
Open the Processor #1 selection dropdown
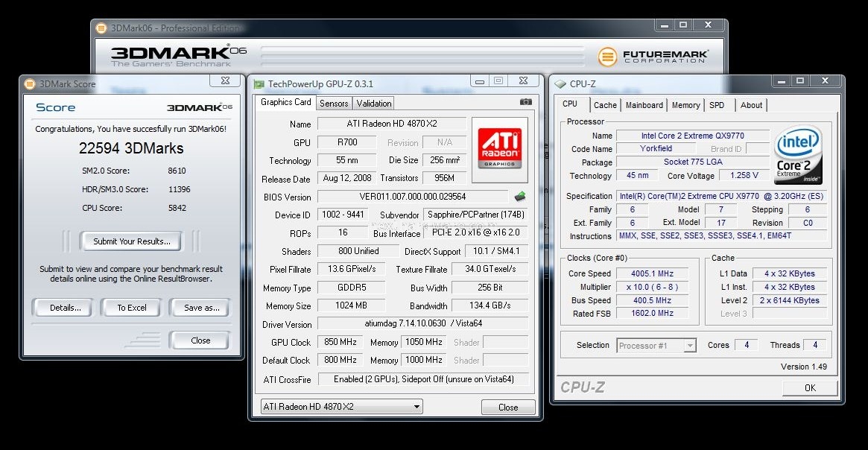coord(656,346)
